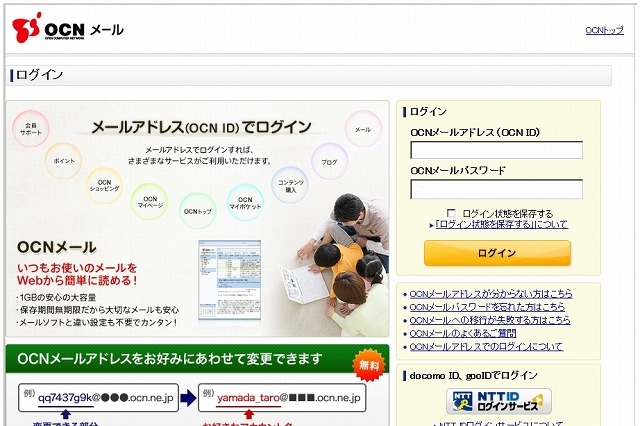Open link about login with OCN mail address
This screenshot has height=426, width=640.
tap(486, 347)
